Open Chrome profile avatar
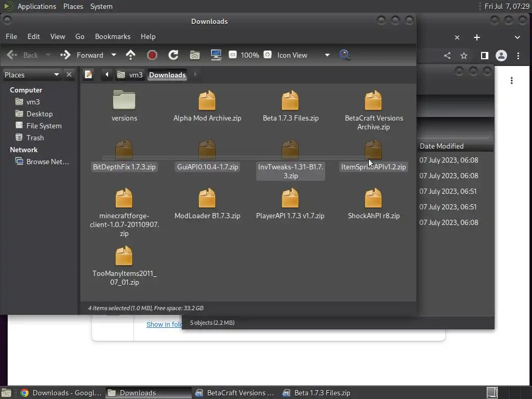The image size is (532, 399). [x=501, y=56]
